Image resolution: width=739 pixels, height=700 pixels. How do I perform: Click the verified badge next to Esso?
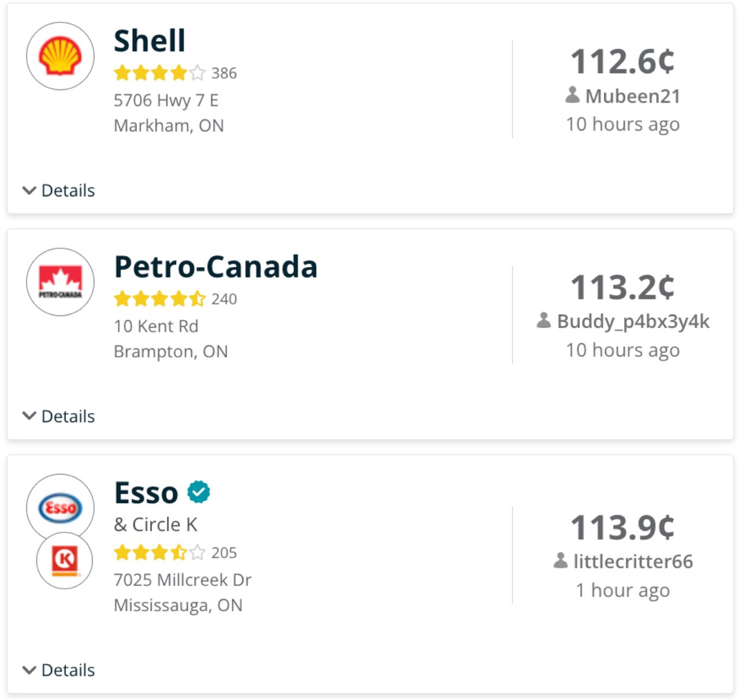tap(199, 491)
